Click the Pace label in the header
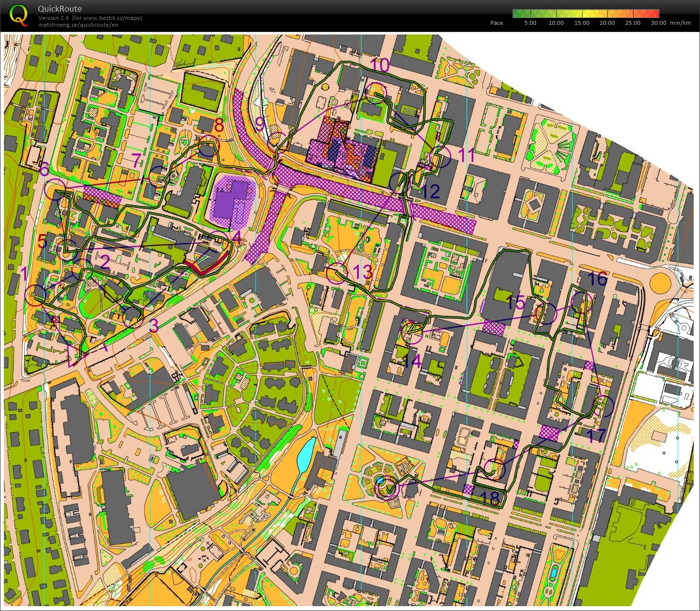 pyautogui.click(x=496, y=22)
